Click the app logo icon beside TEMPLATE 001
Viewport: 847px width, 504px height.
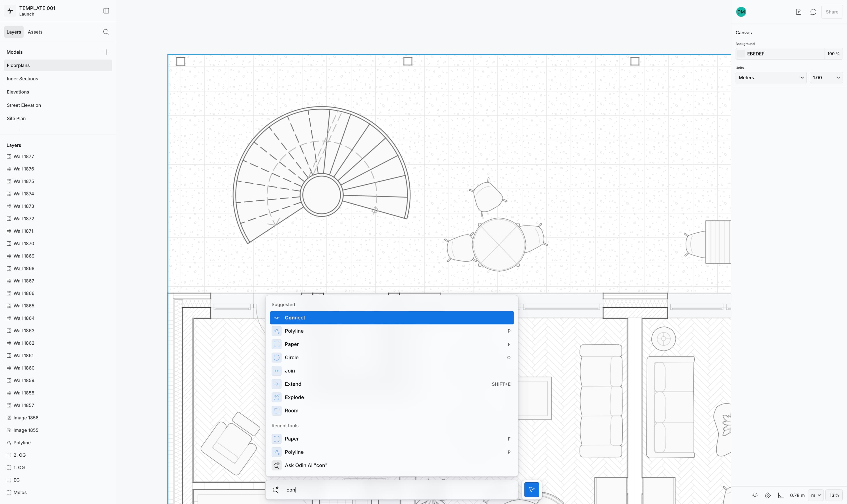coord(10,11)
